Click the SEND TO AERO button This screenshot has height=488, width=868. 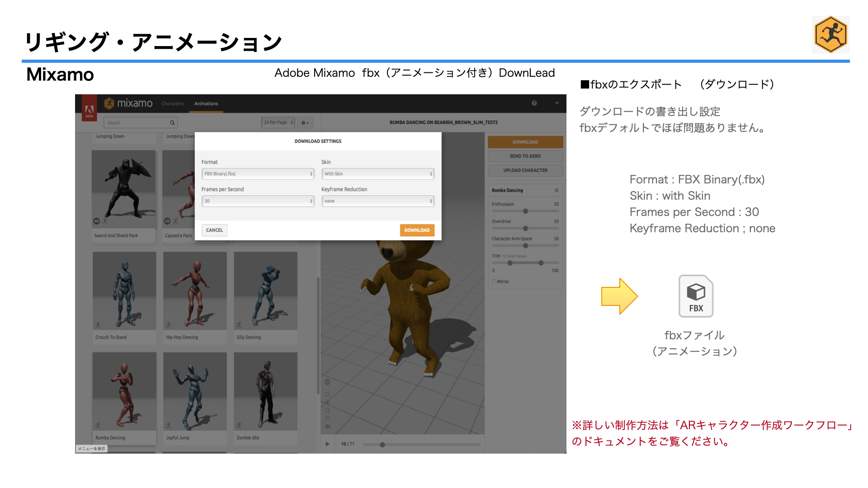525,156
